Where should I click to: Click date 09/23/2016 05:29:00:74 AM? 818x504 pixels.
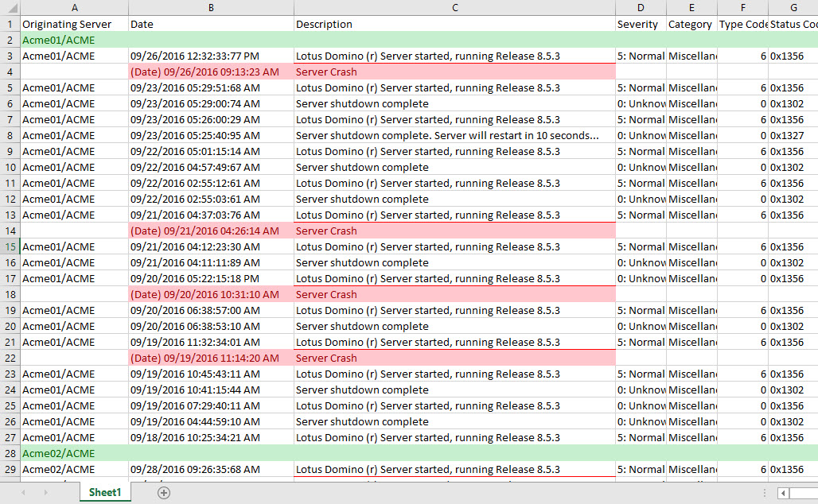(211, 103)
